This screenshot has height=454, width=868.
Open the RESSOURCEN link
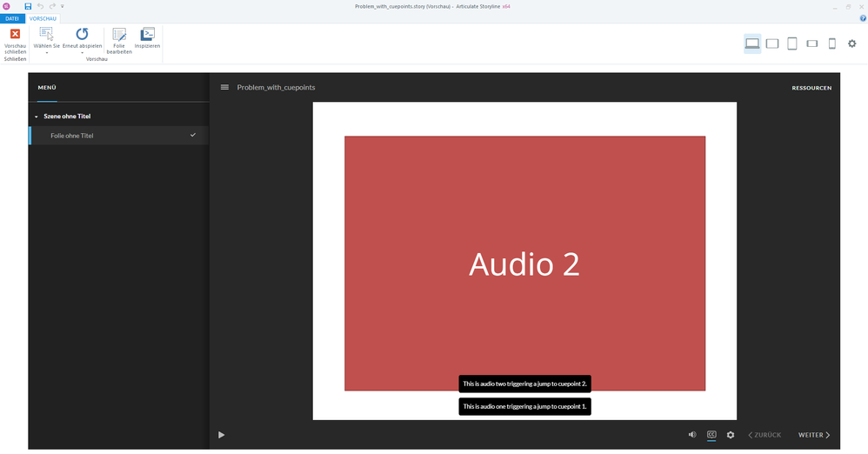811,88
